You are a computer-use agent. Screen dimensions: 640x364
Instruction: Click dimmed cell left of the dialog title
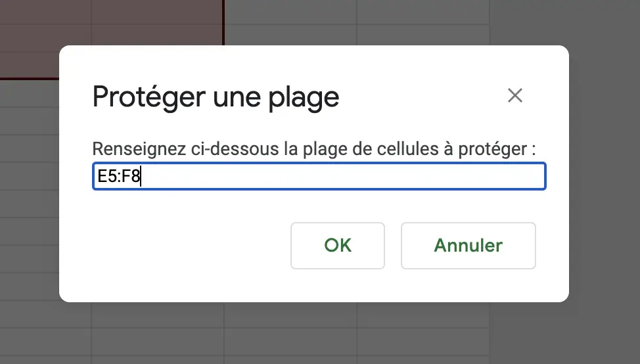[30, 94]
